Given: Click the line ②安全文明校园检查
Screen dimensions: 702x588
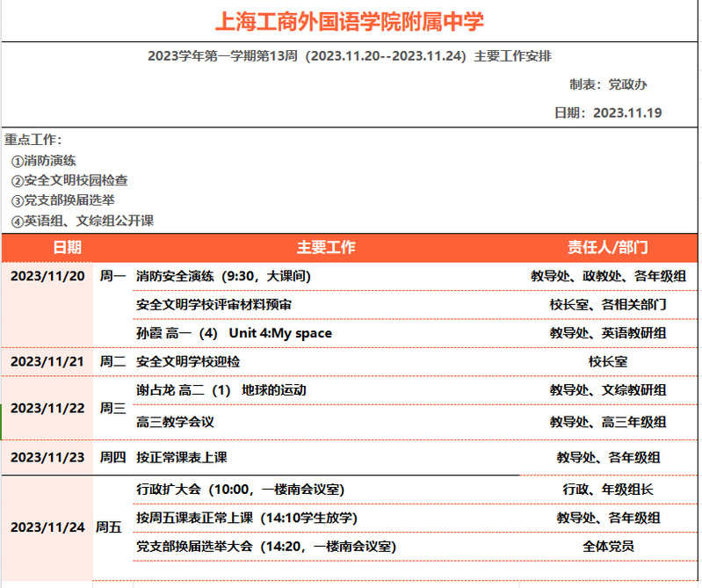Looking at the screenshot, I should [69, 180].
